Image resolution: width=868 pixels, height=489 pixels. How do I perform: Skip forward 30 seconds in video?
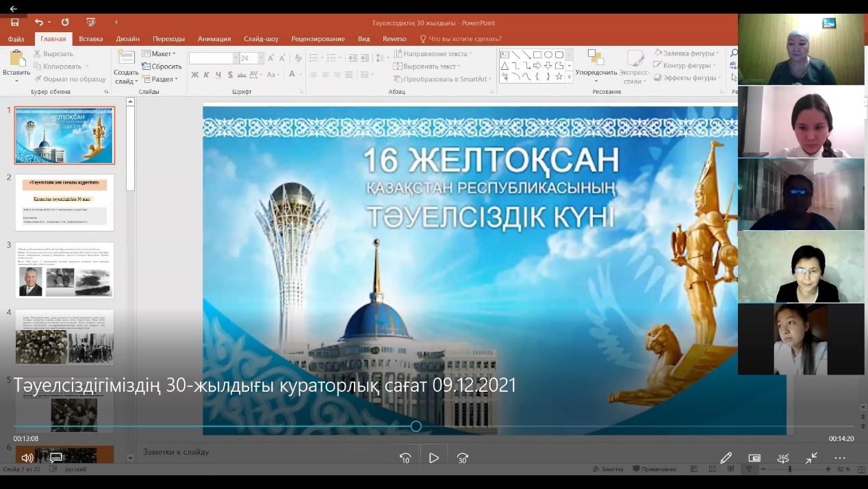pos(462,458)
